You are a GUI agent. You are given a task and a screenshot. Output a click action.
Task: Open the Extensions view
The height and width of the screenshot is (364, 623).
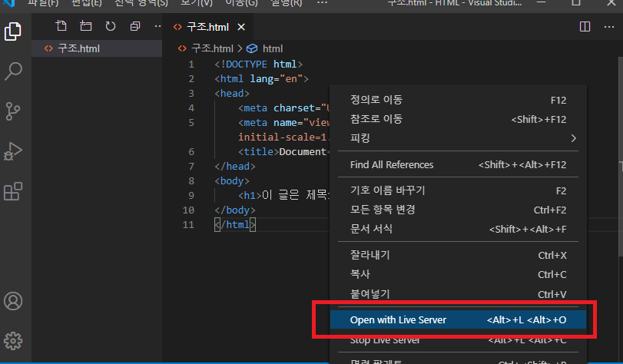coord(13,191)
